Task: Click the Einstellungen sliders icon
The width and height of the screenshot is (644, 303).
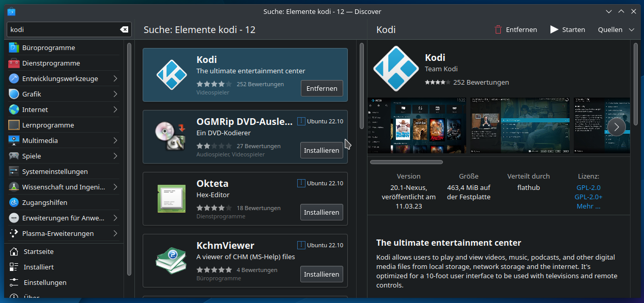Action: pyautogui.click(x=14, y=282)
